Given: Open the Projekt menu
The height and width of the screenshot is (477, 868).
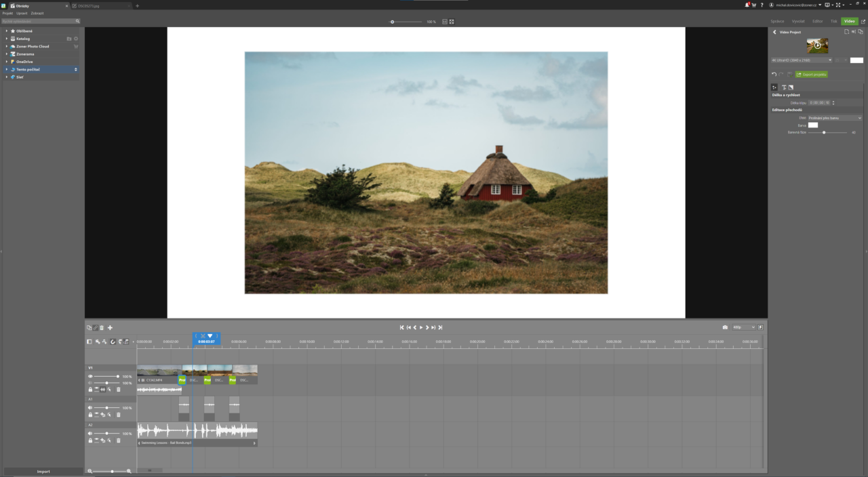Looking at the screenshot, I should 7,13.
